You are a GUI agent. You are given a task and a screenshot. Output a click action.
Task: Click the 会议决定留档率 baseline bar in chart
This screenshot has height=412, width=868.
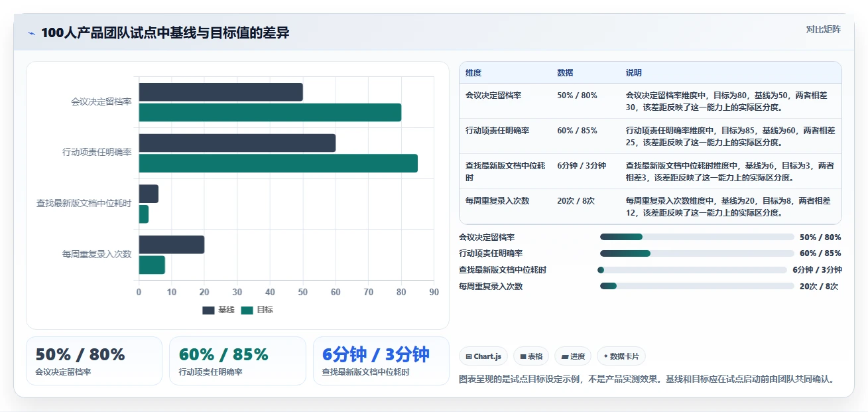coord(221,92)
